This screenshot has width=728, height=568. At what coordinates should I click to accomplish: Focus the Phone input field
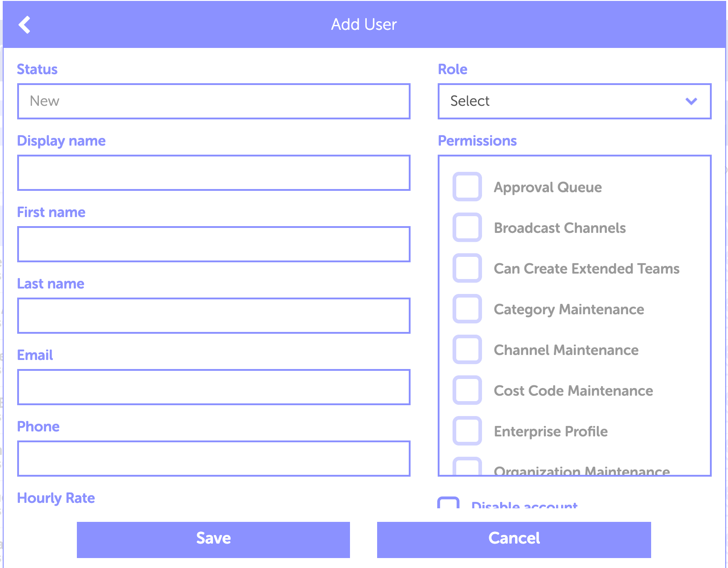(x=214, y=459)
